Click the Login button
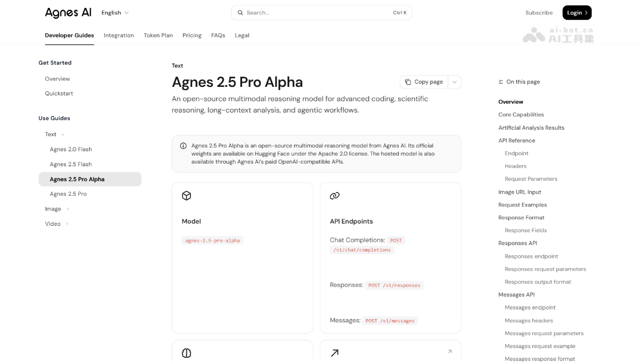The width and height of the screenshot is (644, 362). pos(577,12)
